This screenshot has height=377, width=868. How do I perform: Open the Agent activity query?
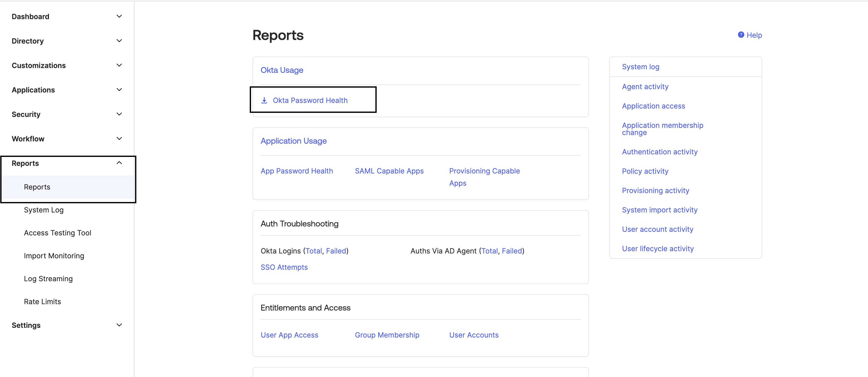(645, 87)
